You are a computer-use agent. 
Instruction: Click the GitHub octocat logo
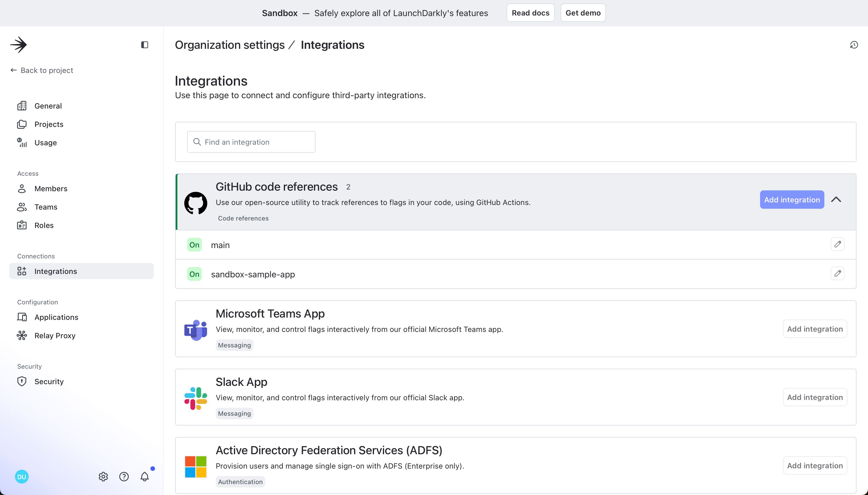tap(196, 203)
